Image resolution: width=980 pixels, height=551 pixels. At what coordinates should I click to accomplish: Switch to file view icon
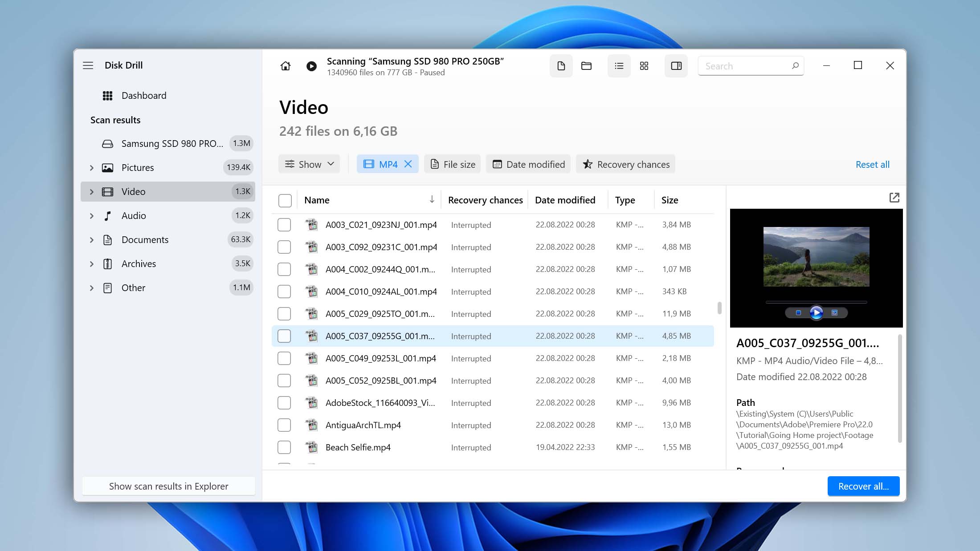[x=561, y=66]
